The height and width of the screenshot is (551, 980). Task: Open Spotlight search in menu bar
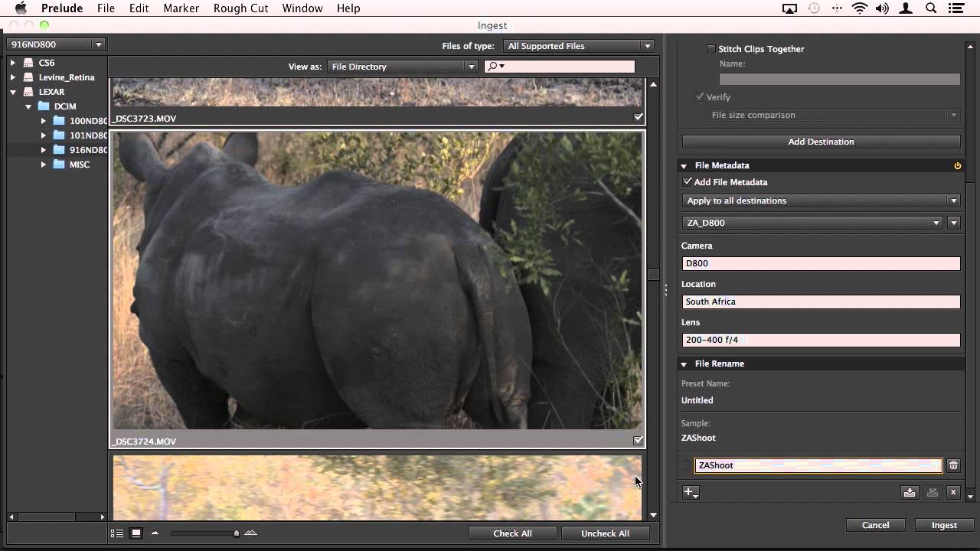[931, 8]
